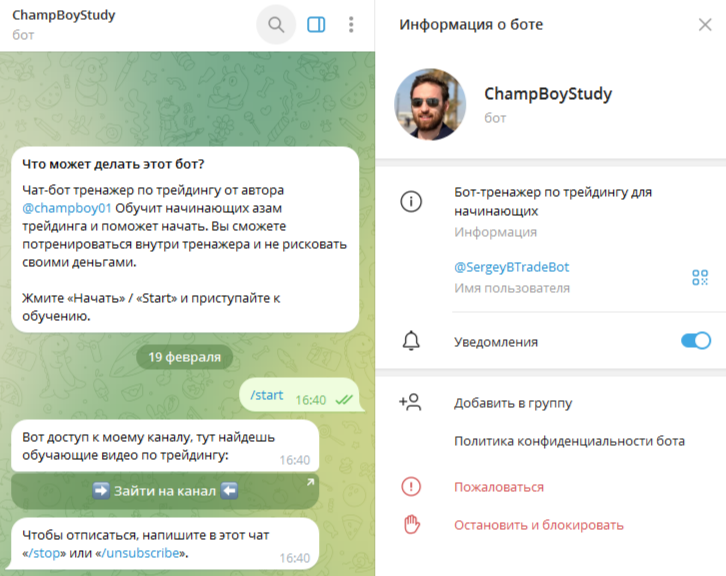726x576 pixels.
Task: Copy the @SergeyBTradeBot username link
Action: click(x=511, y=267)
